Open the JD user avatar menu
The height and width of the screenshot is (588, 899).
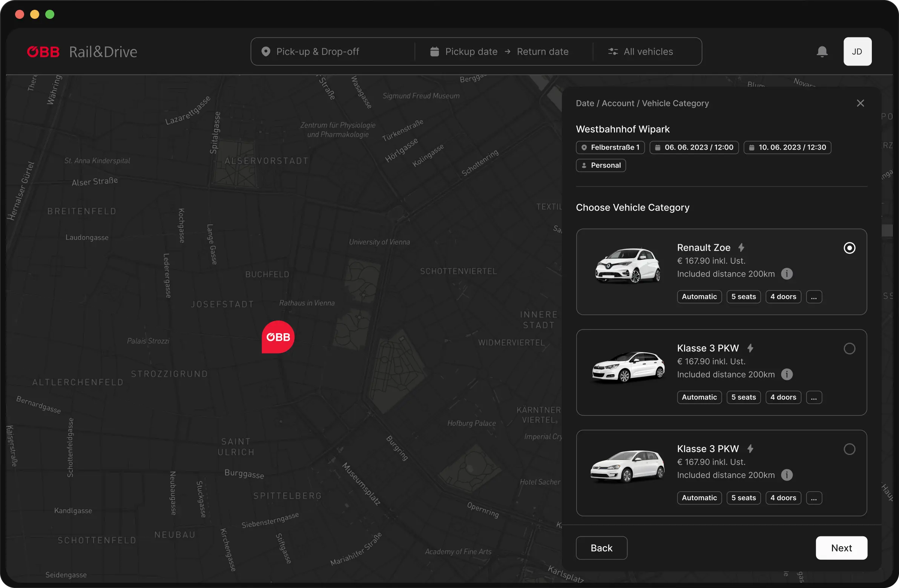pyautogui.click(x=857, y=52)
